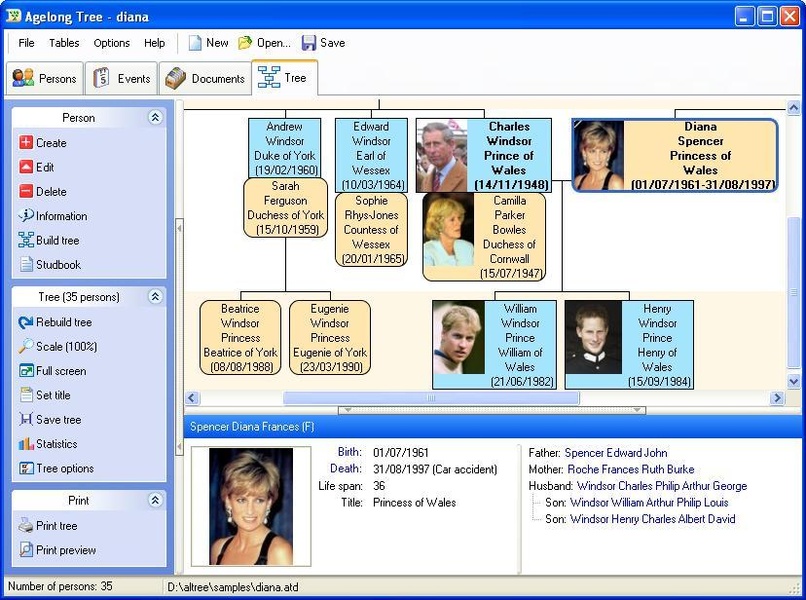Follow the Mother link Roche Frances Ruth Burke
The width and height of the screenshot is (806, 600).
[631, 469]
